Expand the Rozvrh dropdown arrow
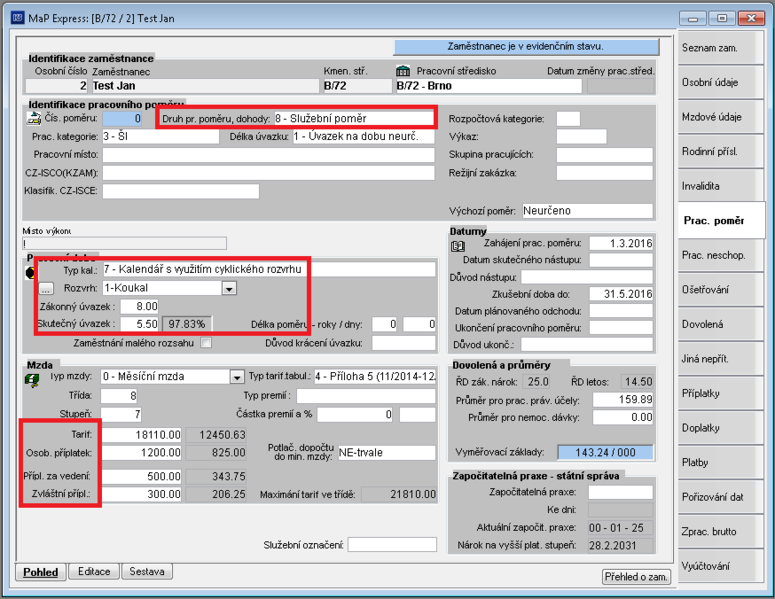This screenshot has width=775, height=599. click(229, 288)
